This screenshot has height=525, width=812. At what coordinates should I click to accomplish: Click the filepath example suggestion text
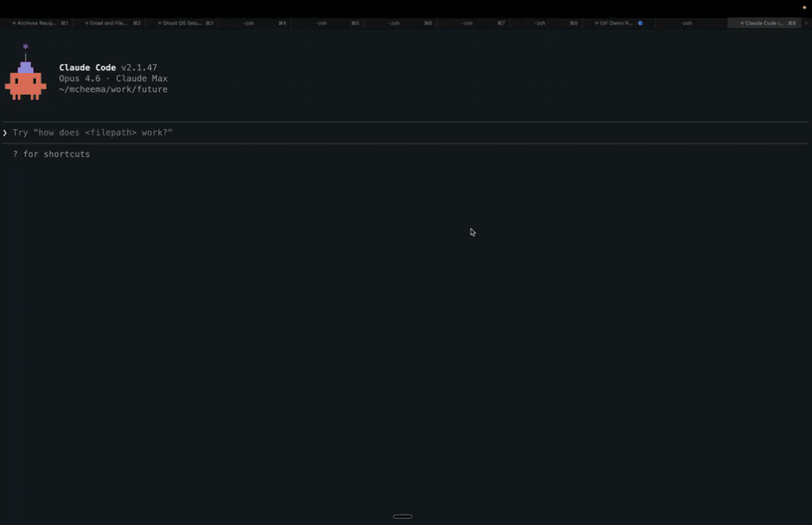[x=93, y=132]
